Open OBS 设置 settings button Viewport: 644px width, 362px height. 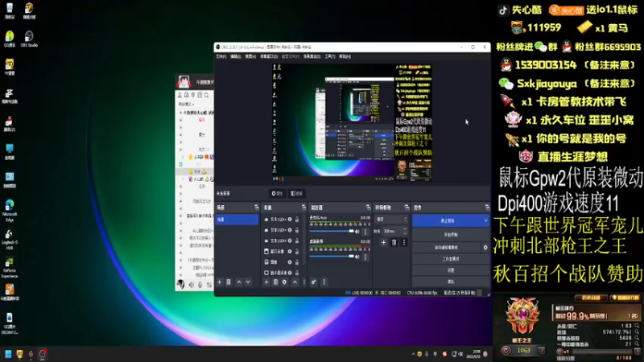[x=451, y=270]
